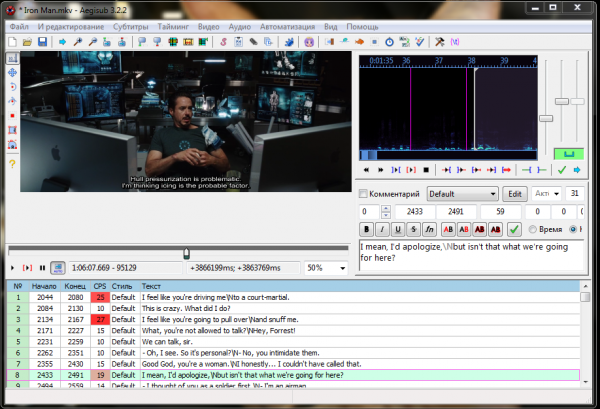This screenshot has height=409, width=600.
Task: Open the Тайминг menu
Action: click(173, 27)
